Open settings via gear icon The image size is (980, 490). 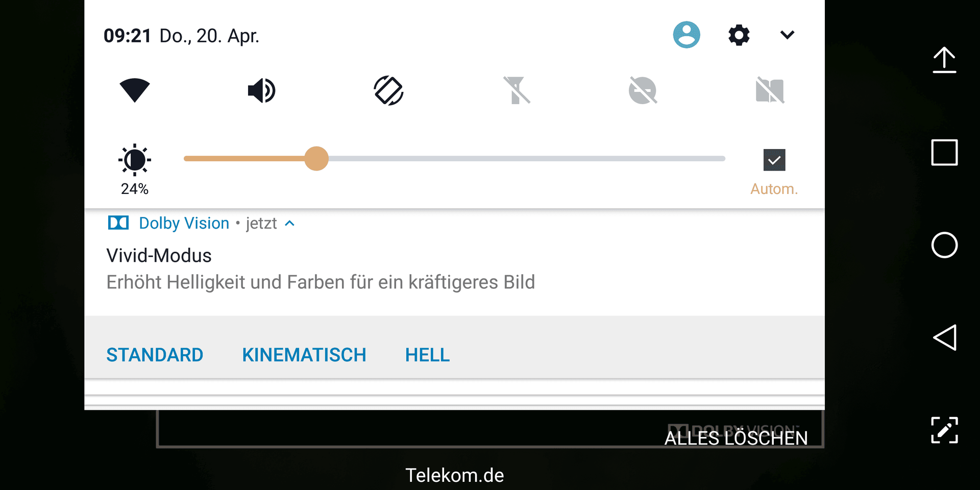pos(739,35)
